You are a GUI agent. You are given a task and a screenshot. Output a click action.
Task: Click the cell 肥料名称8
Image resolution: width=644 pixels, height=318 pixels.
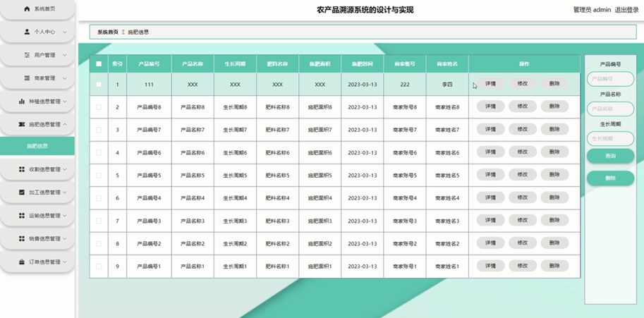pos(278,107)
